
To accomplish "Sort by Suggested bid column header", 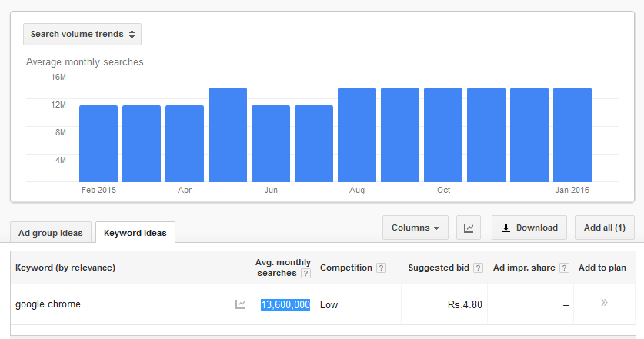I will coord(439,268).
